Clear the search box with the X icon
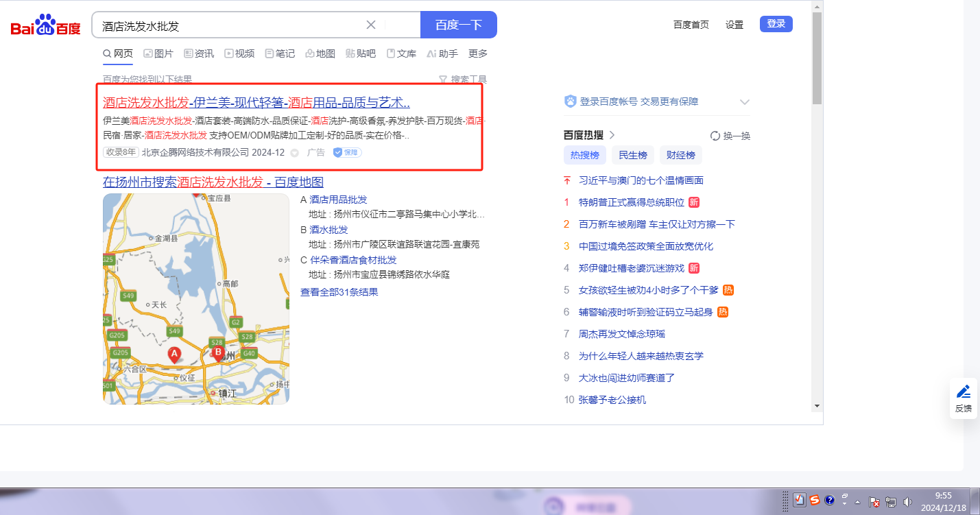This screenshot has height=515, width=980. coord(371,25)
